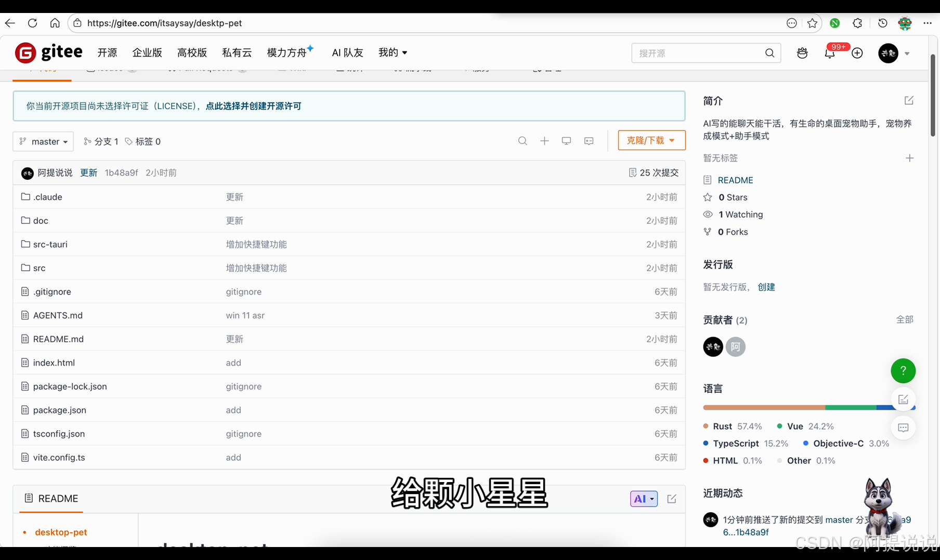Click the Stars star icon
The height and width of the screenshot is (560, 940).
point(708,197)
